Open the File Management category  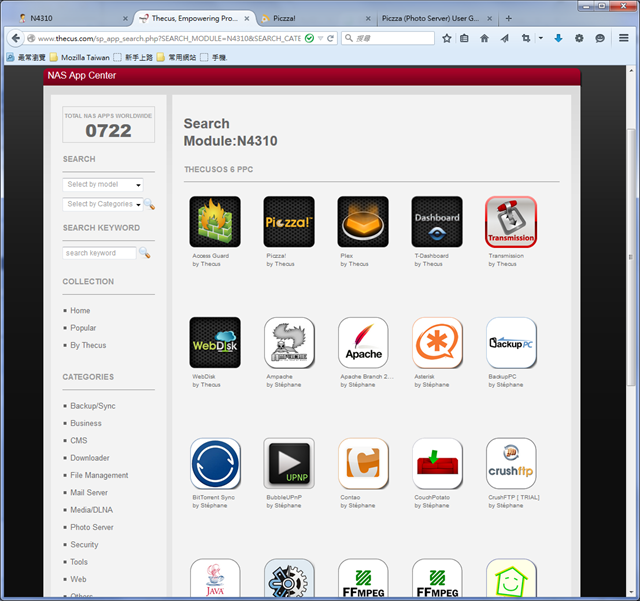click(99, 475)
